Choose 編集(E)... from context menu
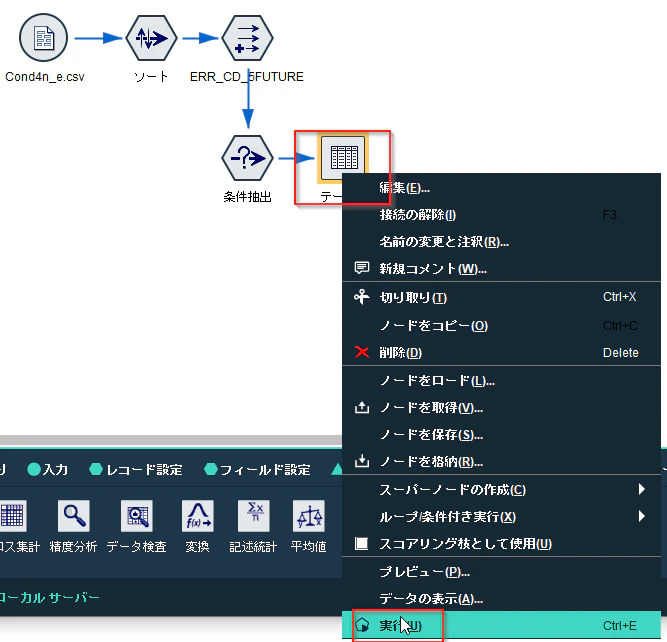The width and height of the screenshot is (667, 642). pyautogui.click(x=501, y=188)
